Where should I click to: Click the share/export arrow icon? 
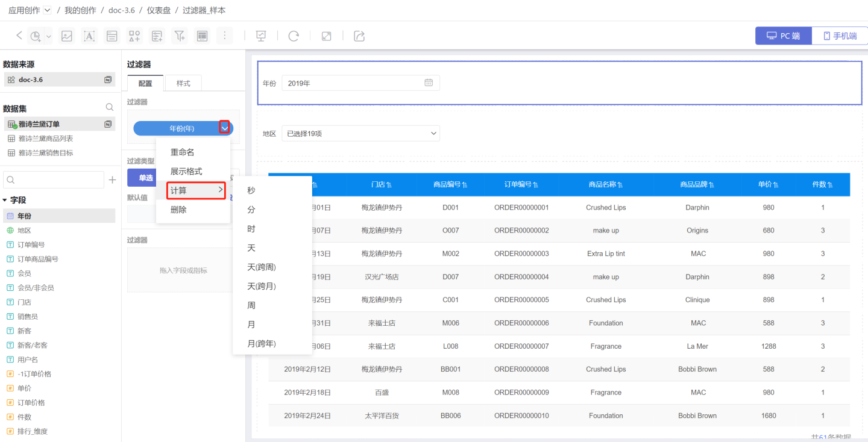coord(359,36)
